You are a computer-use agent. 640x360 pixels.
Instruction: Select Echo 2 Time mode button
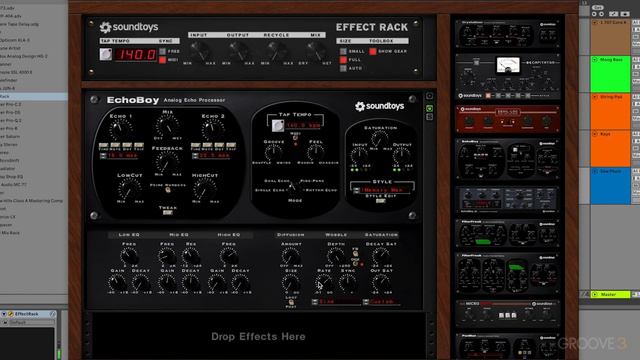[x=196, y=146]
